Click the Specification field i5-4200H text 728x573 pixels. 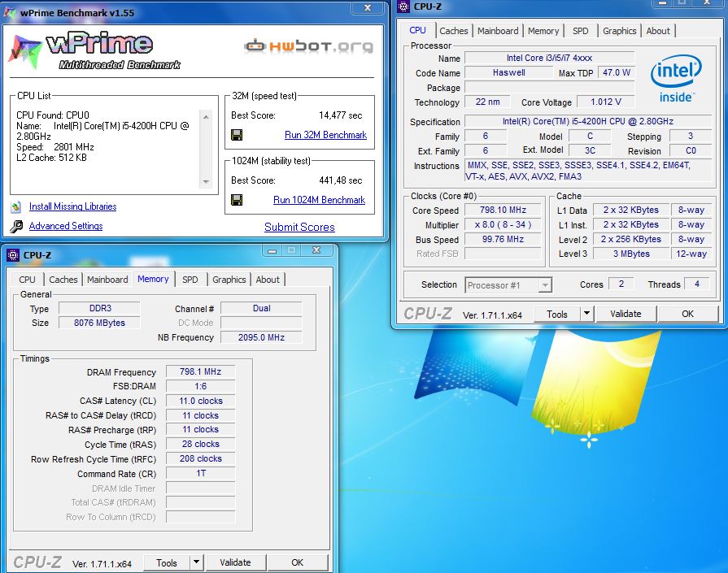point(588,122)
